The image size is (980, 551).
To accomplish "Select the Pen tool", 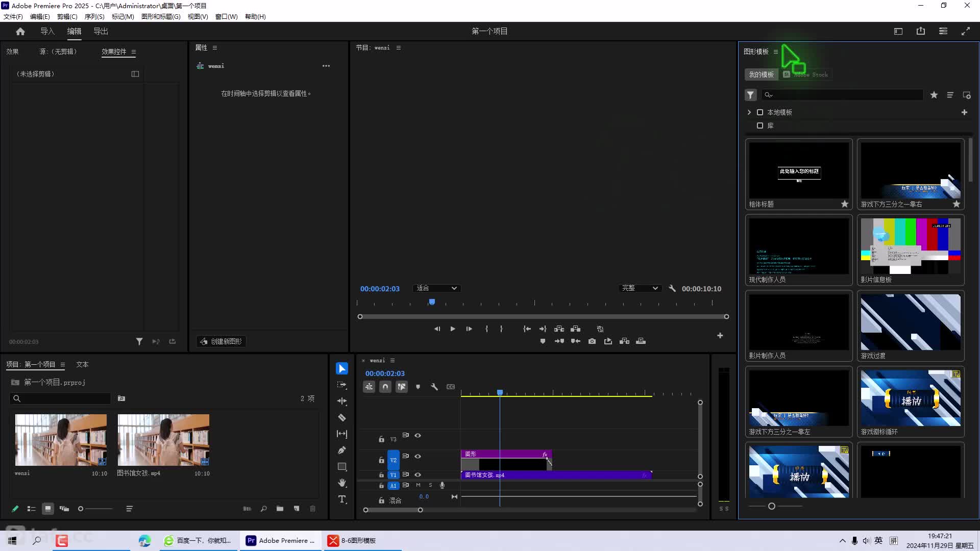I will [x=342, y=450].
